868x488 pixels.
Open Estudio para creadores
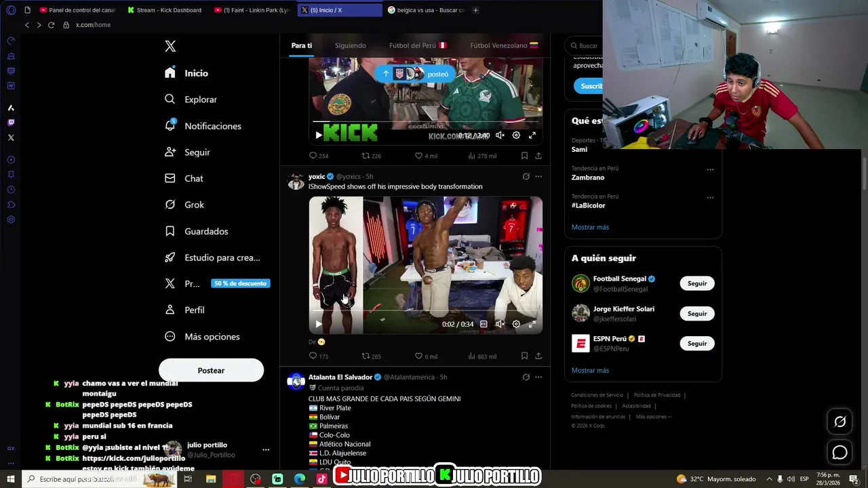click(212, 258)
